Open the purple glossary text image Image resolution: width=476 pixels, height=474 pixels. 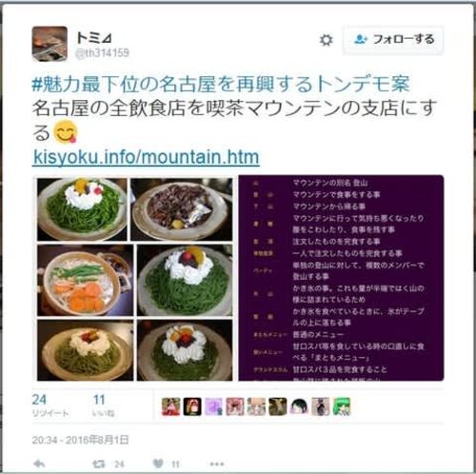[x=341, y=278]
